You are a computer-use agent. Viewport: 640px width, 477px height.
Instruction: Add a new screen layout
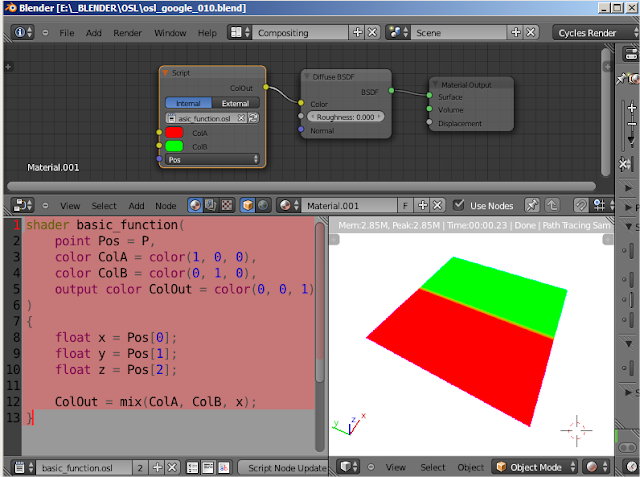pos(357,32)
